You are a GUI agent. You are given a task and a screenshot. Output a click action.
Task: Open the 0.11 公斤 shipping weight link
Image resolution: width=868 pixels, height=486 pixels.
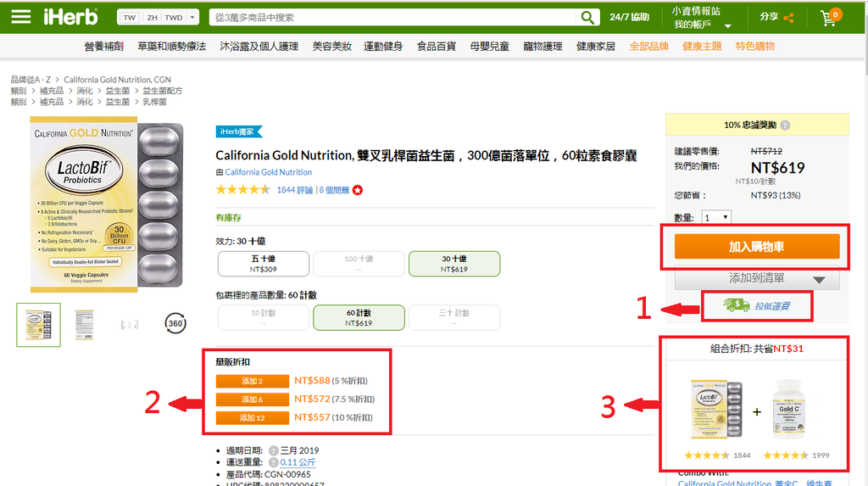[x=298, y=462]
